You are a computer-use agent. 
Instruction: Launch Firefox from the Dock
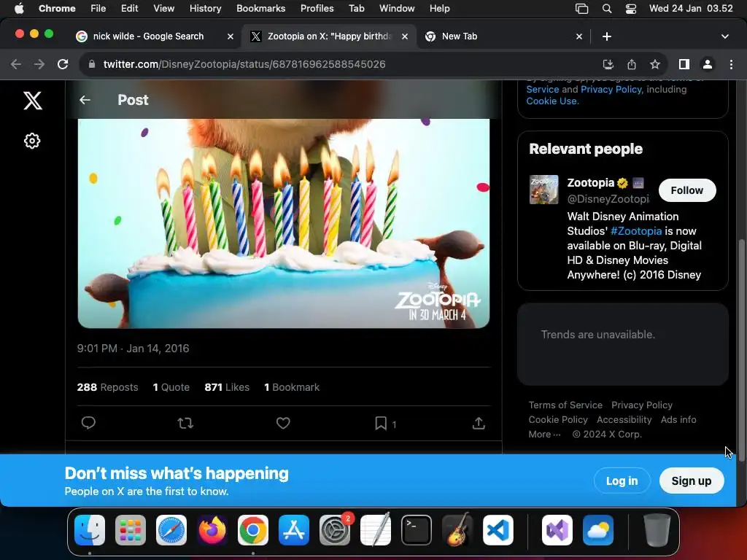pos(212,530)
